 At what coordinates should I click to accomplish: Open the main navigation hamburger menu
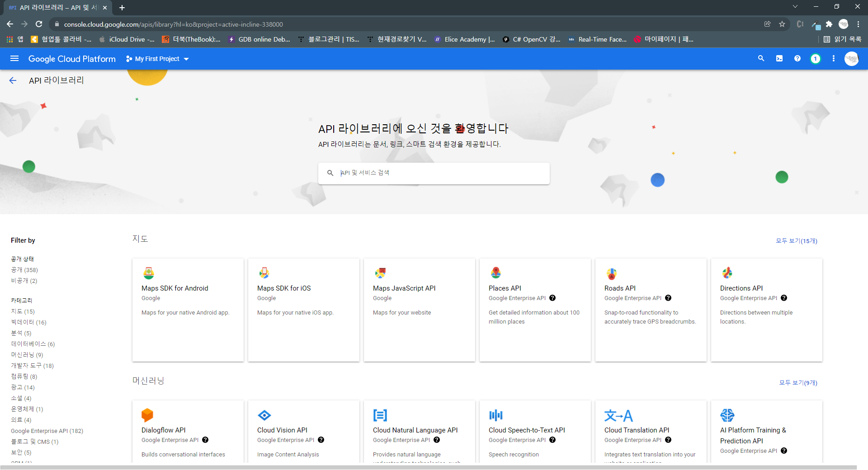pos(14,59)
